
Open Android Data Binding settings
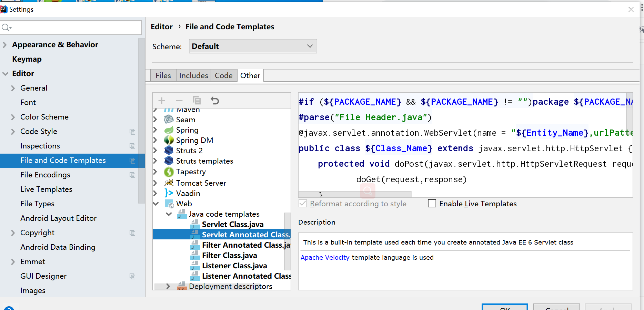[x=58, y=247]
